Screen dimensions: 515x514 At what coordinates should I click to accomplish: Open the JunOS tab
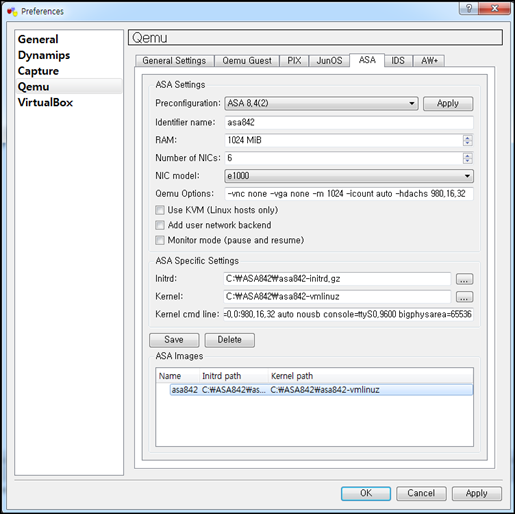pos(329,61)
